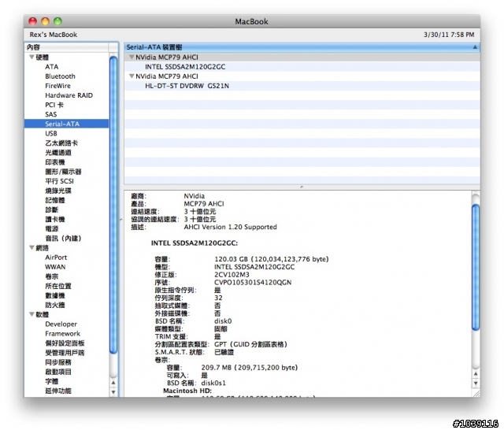Minimize the MacBook window
Screen dimensions: 504x430
(45, 21)
